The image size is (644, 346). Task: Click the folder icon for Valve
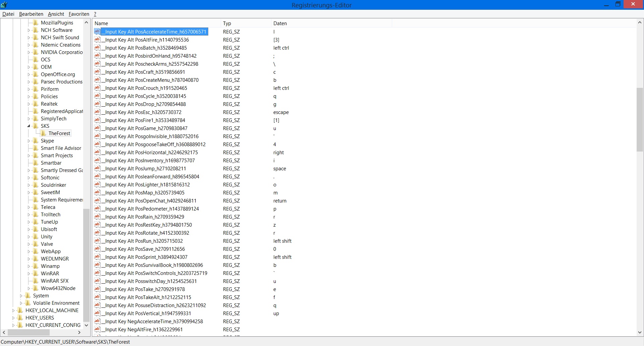point(36,244)
